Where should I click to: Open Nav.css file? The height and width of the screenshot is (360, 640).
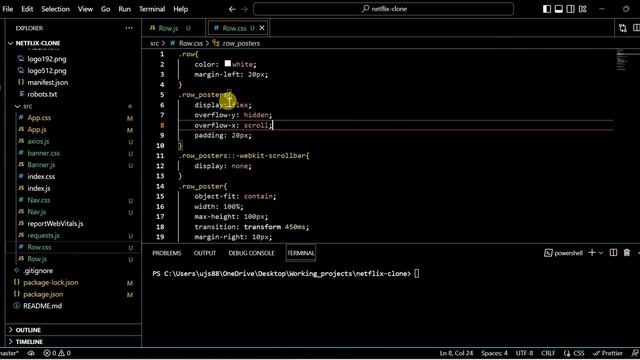click(x=39, y=200)
